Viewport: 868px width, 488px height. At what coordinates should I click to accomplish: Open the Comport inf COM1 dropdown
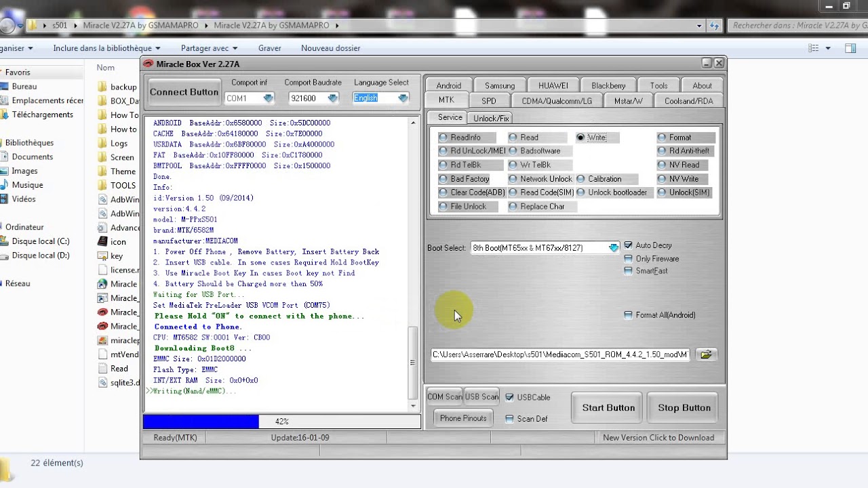click(268, 98)
